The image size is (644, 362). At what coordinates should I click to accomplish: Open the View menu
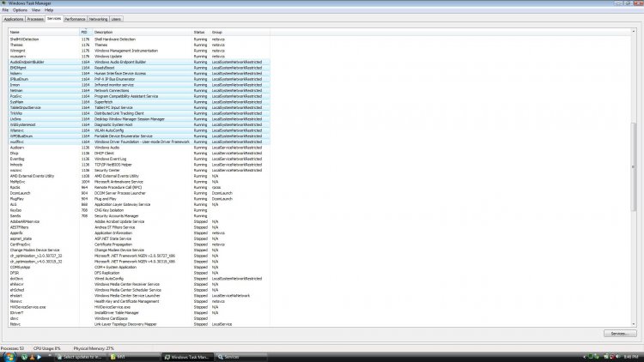point(36,9)
